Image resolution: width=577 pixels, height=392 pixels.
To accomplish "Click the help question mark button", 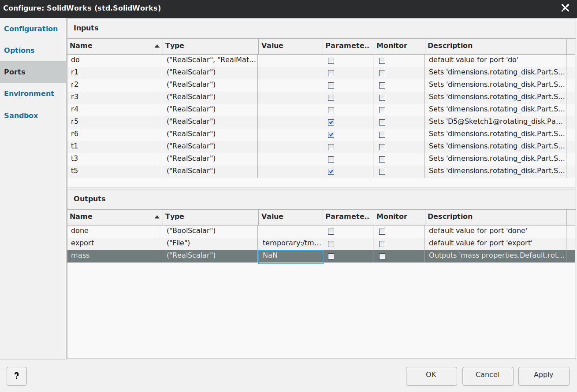I will (x=17, y=376).
